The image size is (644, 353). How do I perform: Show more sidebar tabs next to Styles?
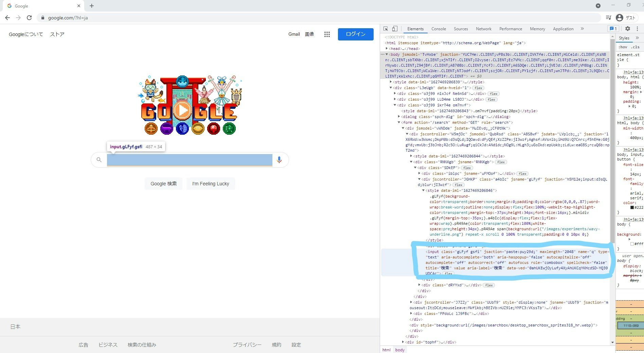(638, 38)
